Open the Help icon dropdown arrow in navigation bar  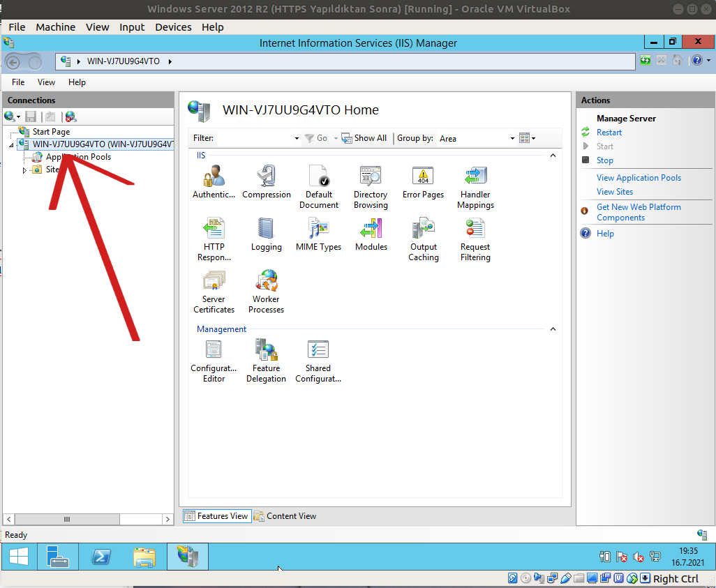(x=708, y=61)
